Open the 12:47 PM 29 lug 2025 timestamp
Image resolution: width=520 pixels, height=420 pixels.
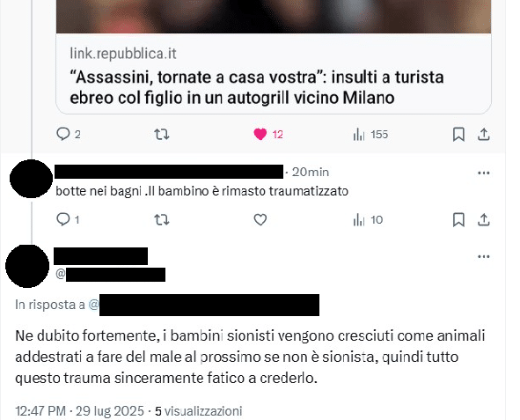pyautogui.click(x=79, y=411)
